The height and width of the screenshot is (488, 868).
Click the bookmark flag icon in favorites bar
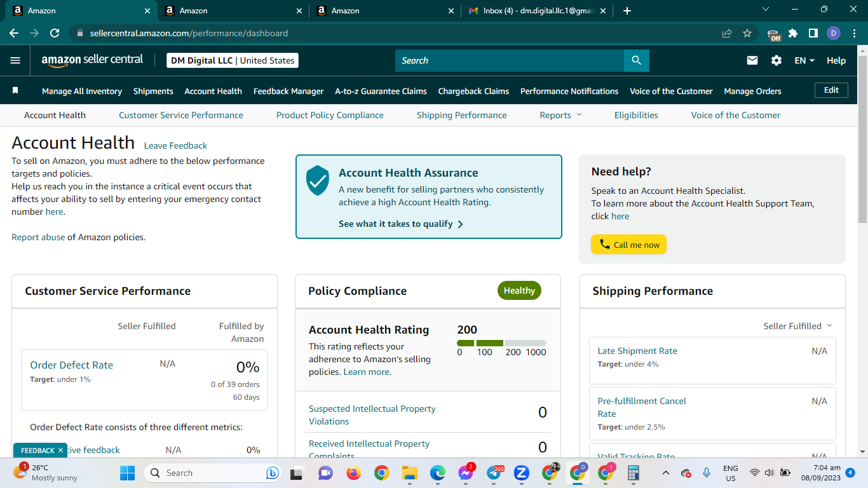(x=15, y=91)
